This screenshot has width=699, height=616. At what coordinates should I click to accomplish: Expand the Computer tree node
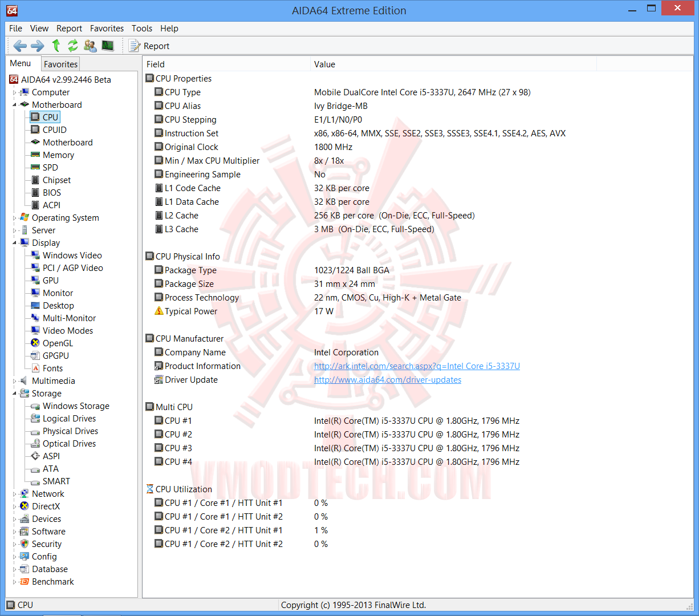point(15,92)
